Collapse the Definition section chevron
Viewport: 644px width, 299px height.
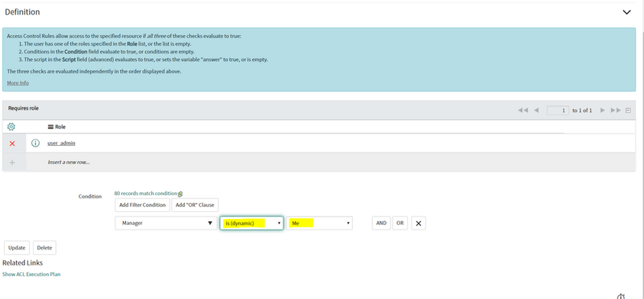pyautogui.click(x=626, y=12)
